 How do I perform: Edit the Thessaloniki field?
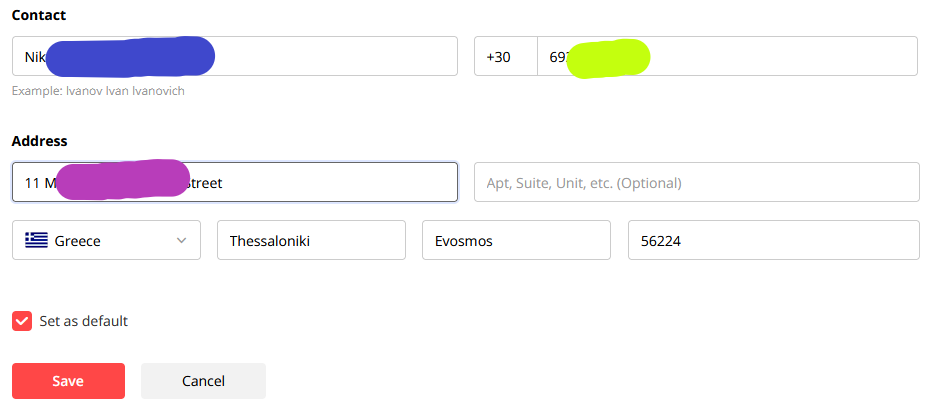[x=311, y=240]
